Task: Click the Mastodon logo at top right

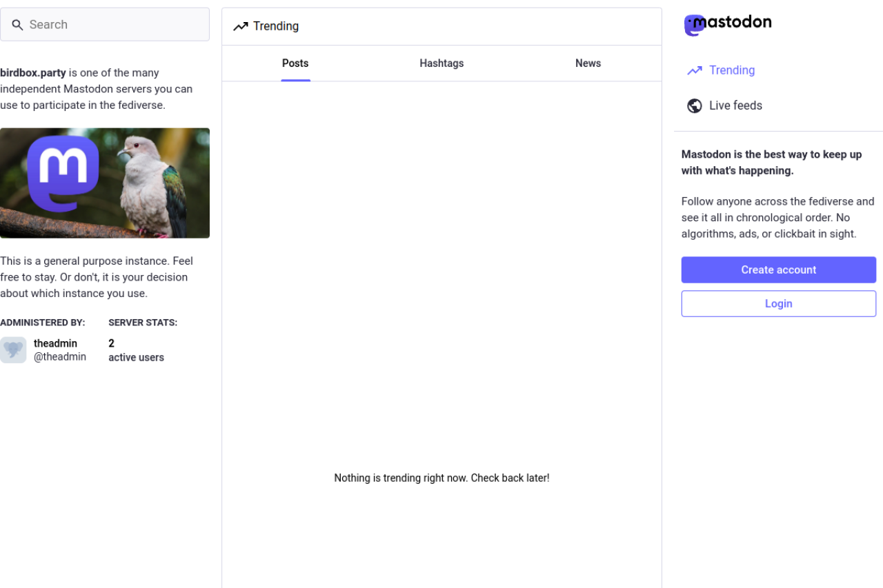Action: (727, 24)
